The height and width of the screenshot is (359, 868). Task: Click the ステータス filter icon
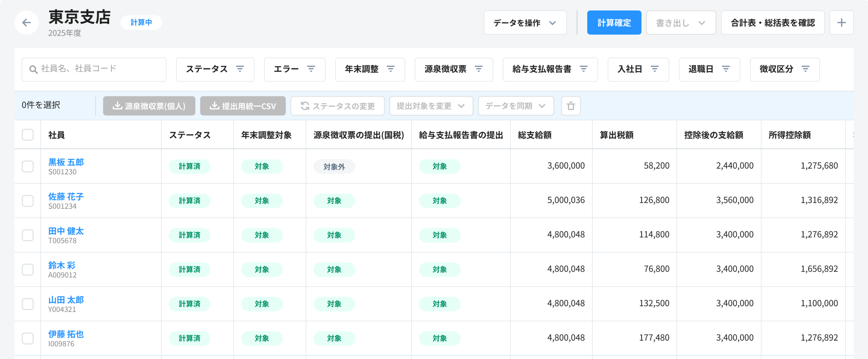click(240, 69)
